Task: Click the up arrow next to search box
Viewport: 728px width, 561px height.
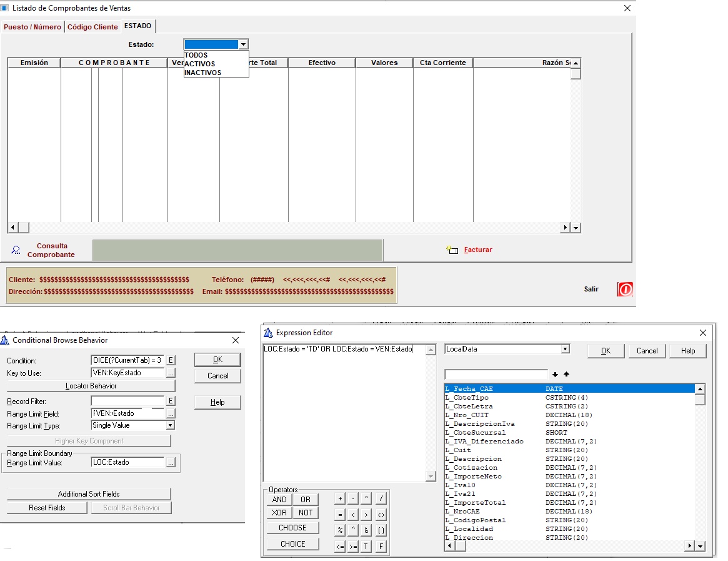Action: 566,374
